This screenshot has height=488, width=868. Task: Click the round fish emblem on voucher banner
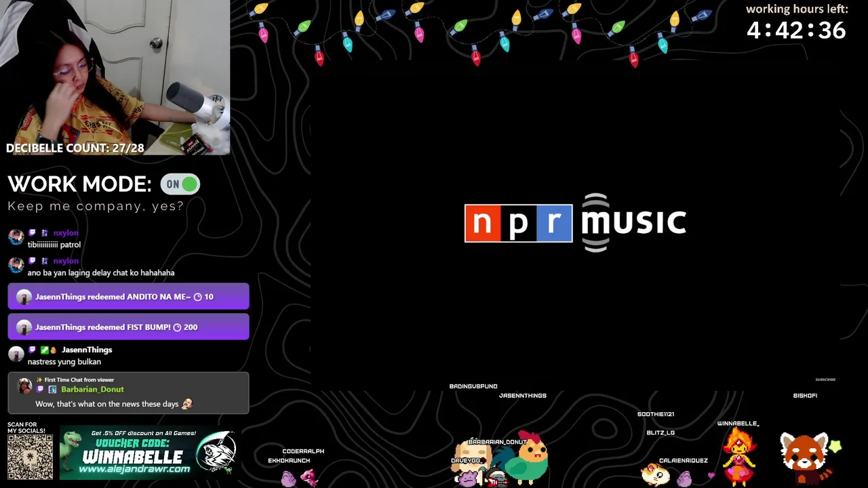[x=217, y=452]
